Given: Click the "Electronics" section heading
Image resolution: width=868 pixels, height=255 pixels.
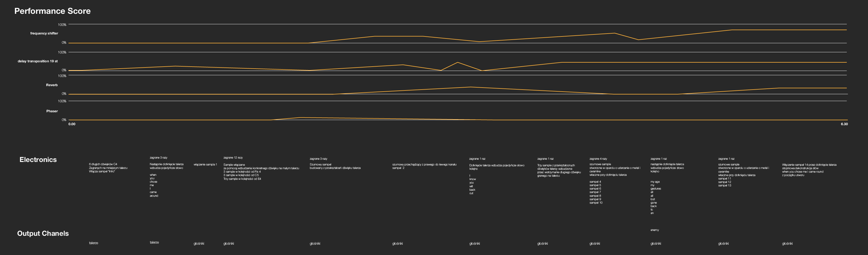Looking at the screenshot, I should click(x=38, y=160).
